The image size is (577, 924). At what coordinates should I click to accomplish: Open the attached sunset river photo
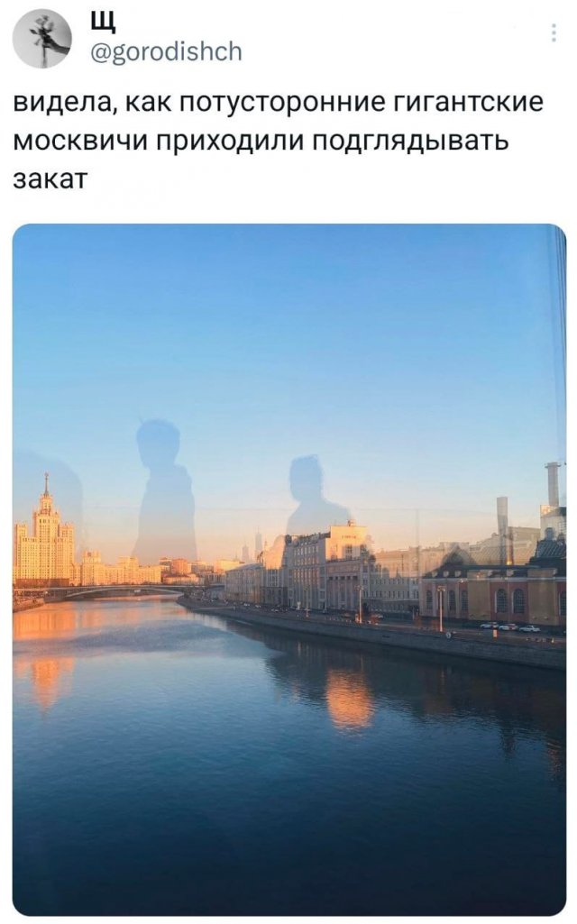[x=288, y=569]
